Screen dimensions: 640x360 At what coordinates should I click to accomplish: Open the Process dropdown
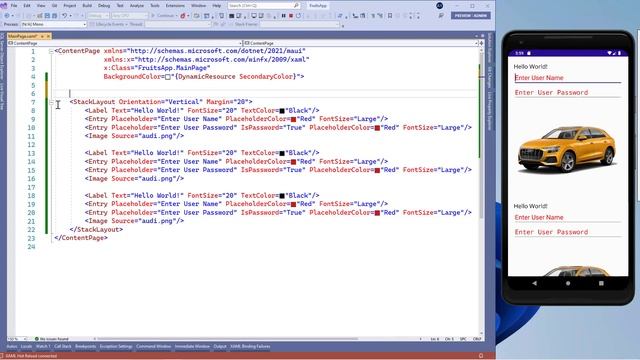tap(53, 24)
